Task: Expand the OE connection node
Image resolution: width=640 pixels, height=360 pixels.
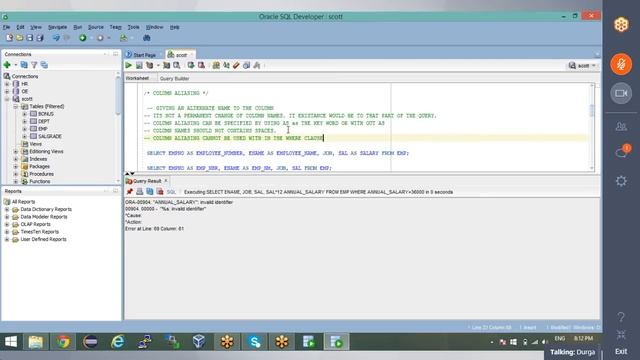Action: click(7, 91)
